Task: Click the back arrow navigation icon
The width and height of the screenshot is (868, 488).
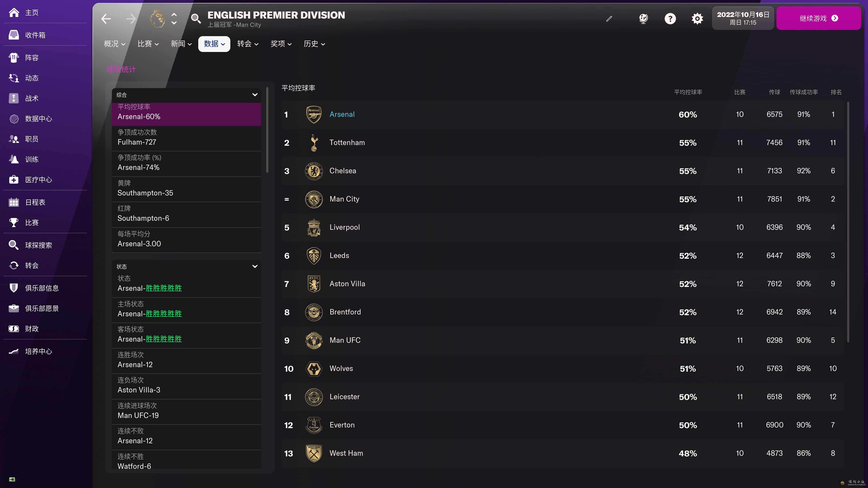Action: [x=106, y=19]
